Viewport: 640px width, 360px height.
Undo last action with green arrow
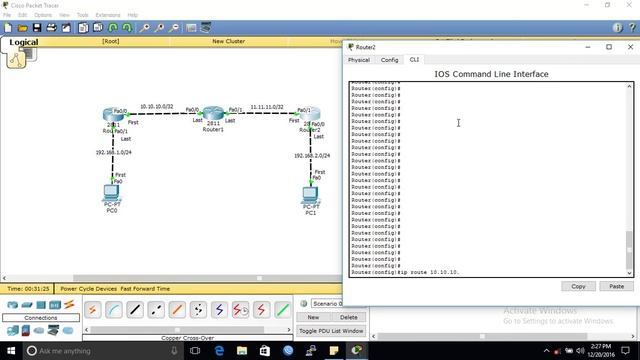coord(113,28)
